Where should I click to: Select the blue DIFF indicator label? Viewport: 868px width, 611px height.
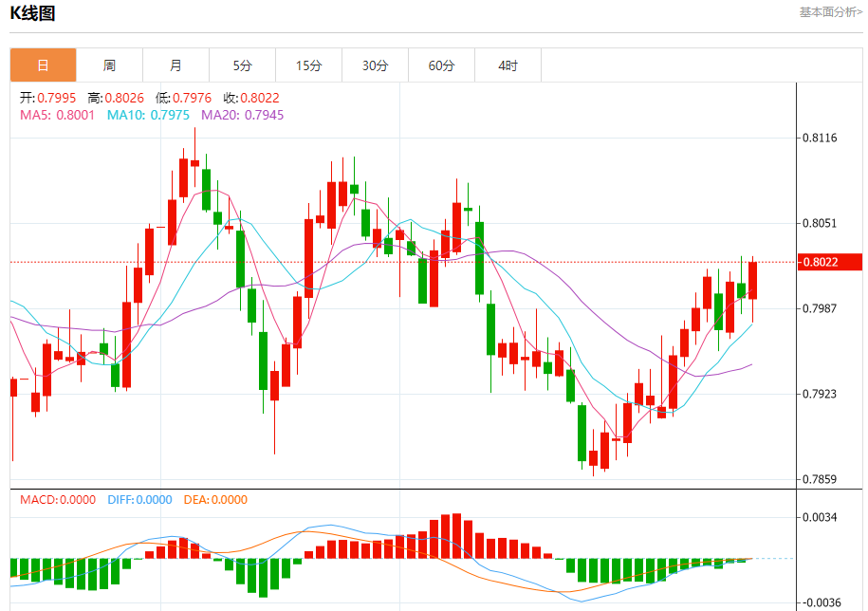[139, 500]
